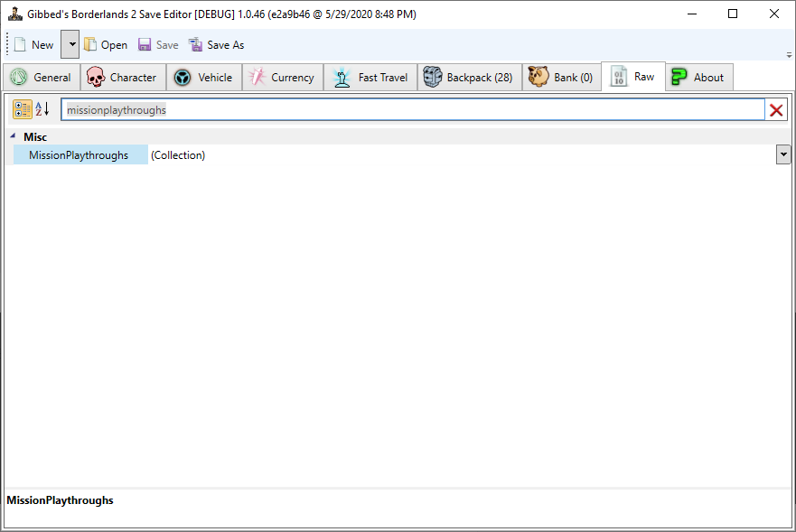Go to the Fast Travel tab

point(370,77)
